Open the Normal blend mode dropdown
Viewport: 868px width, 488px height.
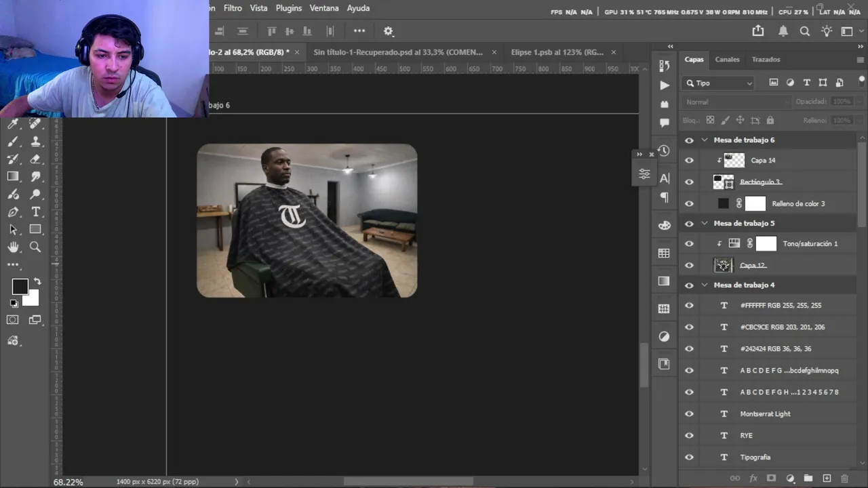pos(736,102)
